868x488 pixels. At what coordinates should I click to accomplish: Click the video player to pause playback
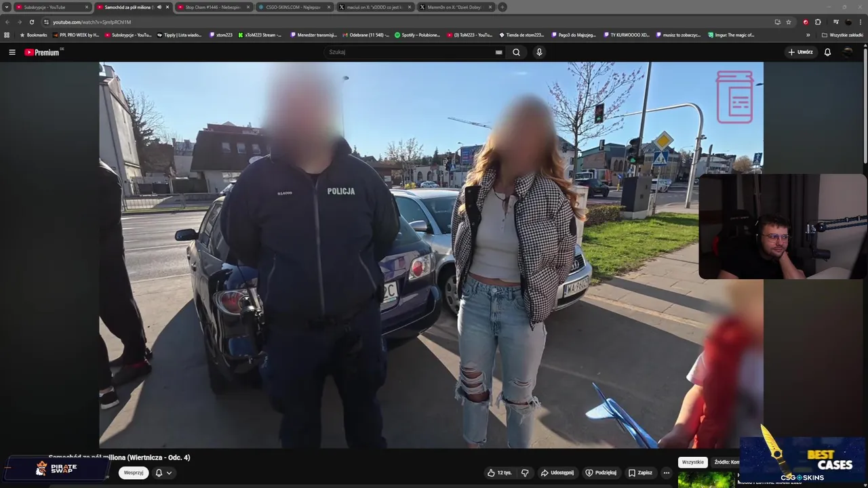click(431, 255)
